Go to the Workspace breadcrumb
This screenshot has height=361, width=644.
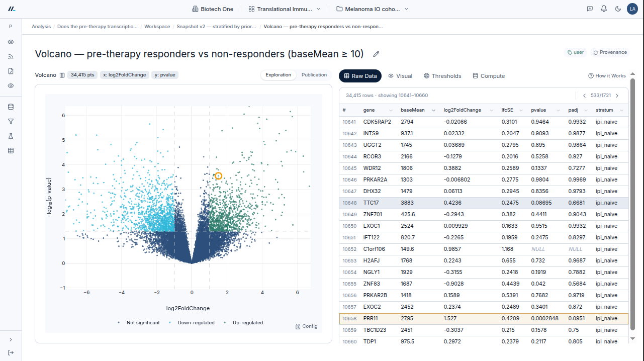tap(157, 26)
